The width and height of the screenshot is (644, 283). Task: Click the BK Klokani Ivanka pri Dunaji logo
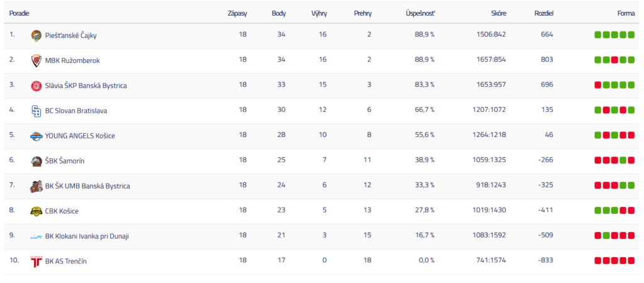(x=36, y=236)
